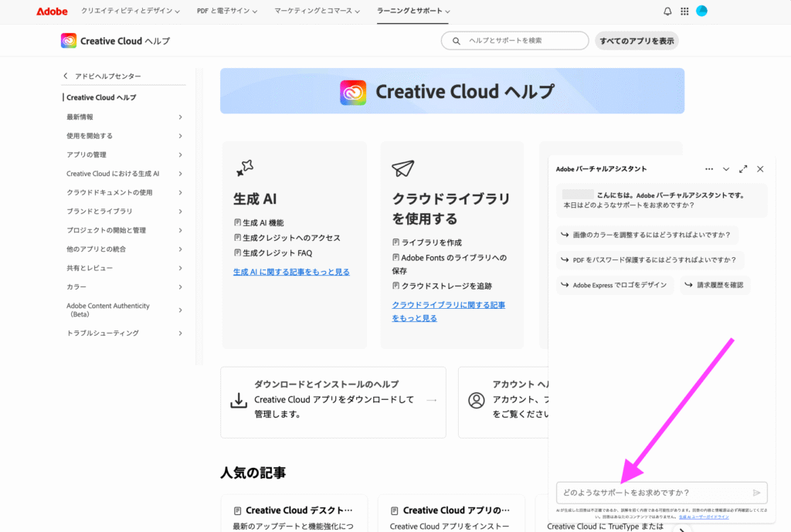The image size is (791, 532).
Task: Open 生成 AI ユーザーガイドライン link
Action: click(704, 517)
